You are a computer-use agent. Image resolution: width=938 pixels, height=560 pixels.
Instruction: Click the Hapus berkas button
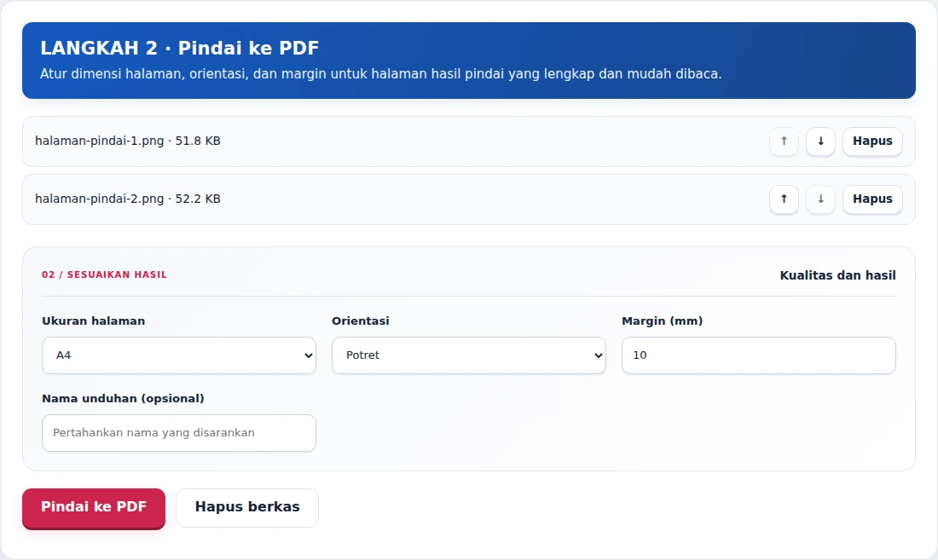pos(247,507)
